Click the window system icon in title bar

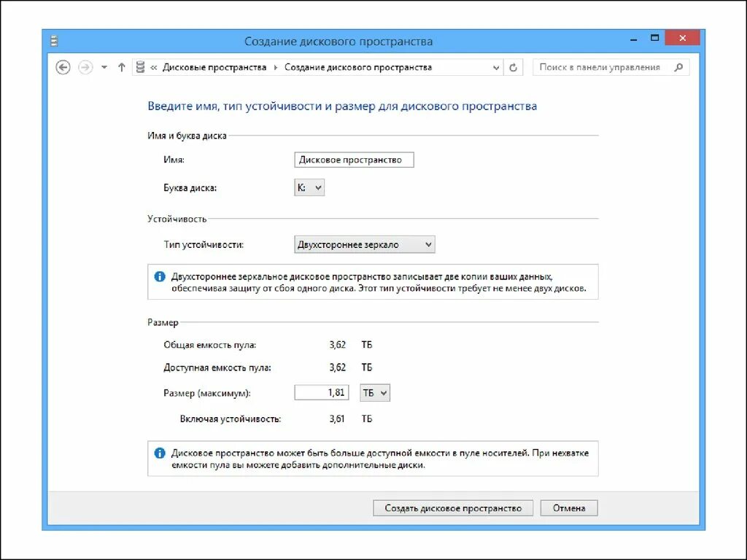54,41
